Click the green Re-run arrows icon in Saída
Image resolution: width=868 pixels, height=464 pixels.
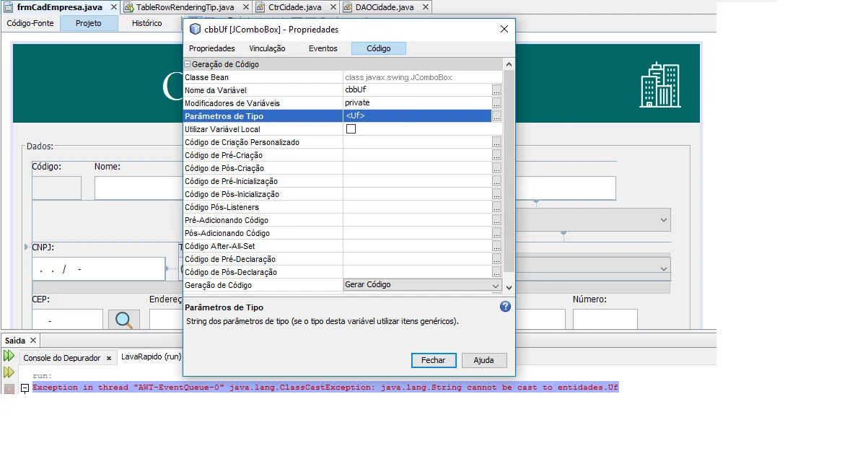9,356
